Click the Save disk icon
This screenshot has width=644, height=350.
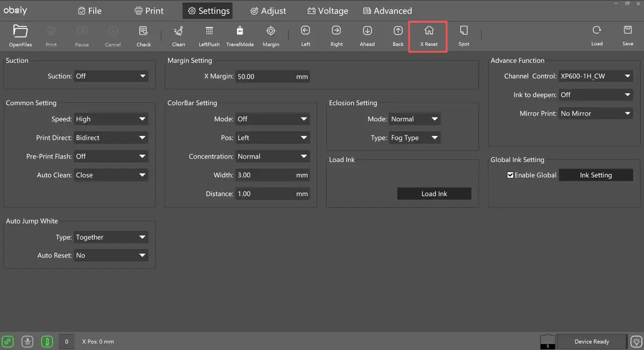click(628, 30)
